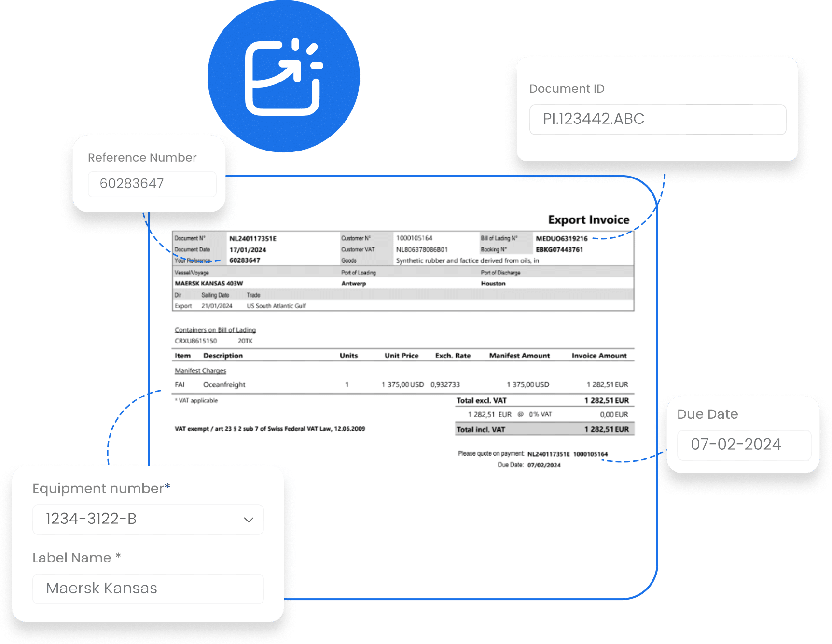The height and width of the screenshot is (644, 832).
Task: Click exchange rate value 0,932733
Action: [445, 384]
